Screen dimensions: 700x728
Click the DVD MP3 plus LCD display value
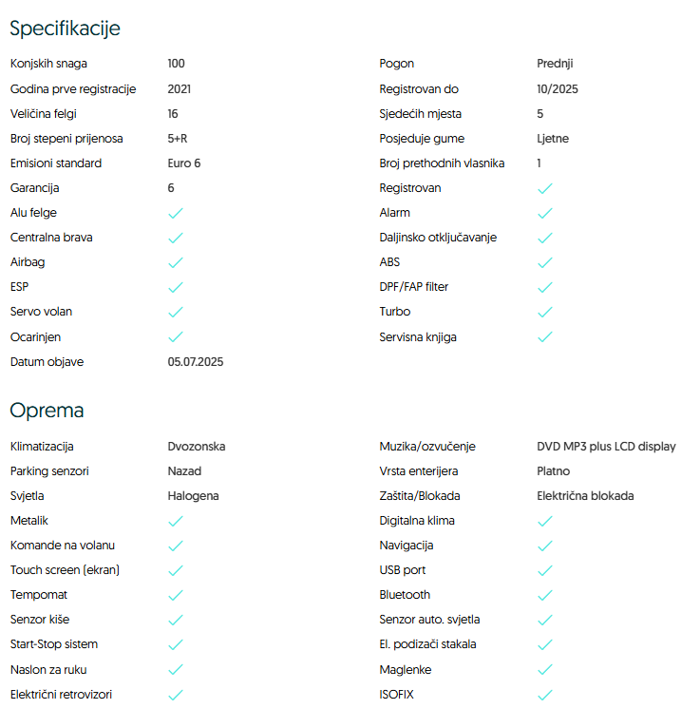tap(606, 447)
